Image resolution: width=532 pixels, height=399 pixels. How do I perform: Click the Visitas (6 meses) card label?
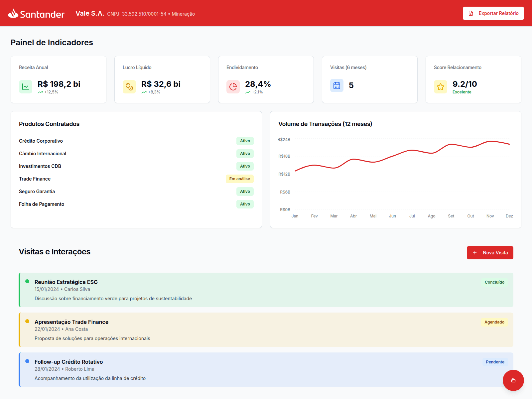click(x=348, y=67)
